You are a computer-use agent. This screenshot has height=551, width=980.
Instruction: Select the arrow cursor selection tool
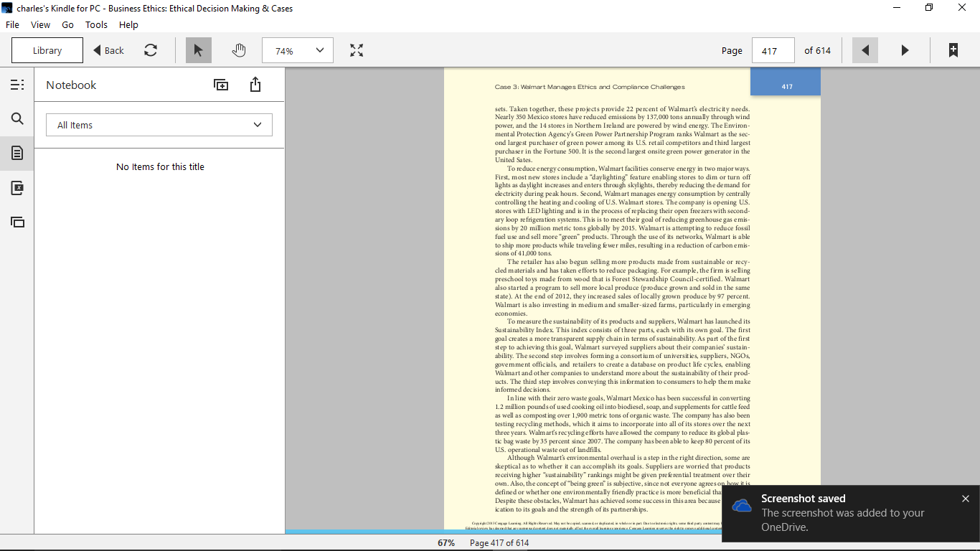click(199, 50)
